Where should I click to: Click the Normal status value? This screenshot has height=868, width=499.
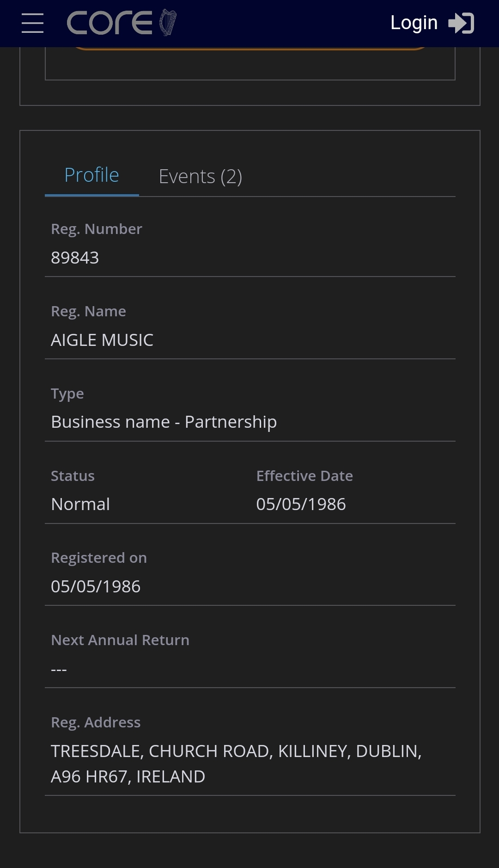80,504
